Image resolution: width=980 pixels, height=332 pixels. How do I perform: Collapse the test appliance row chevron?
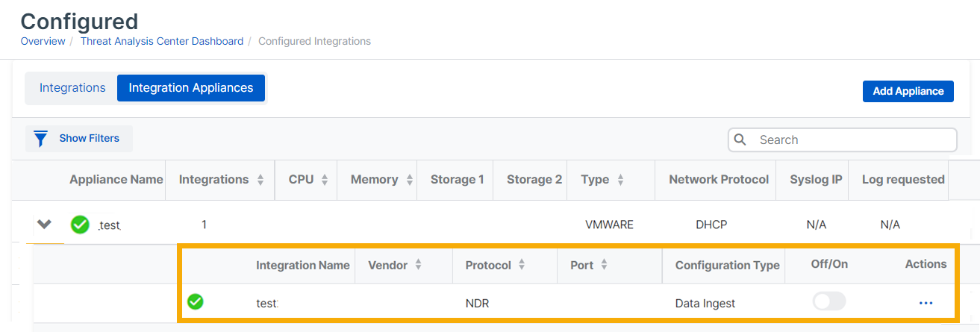(x=45, y=224)
